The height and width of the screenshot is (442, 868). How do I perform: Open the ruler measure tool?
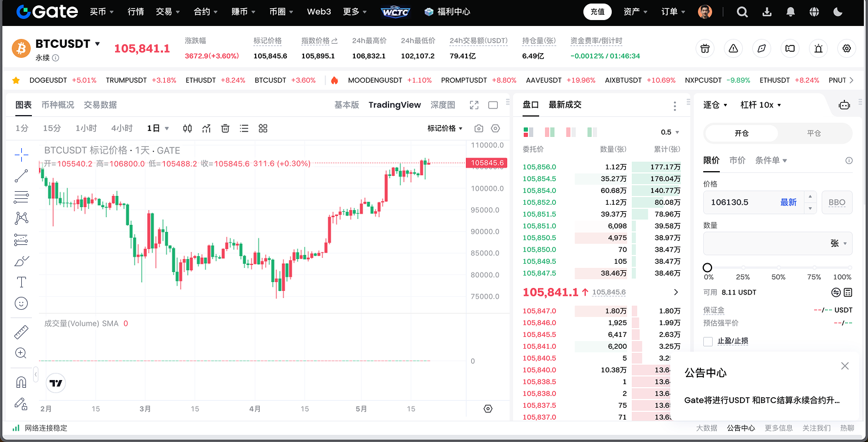(x=21, y=332)
